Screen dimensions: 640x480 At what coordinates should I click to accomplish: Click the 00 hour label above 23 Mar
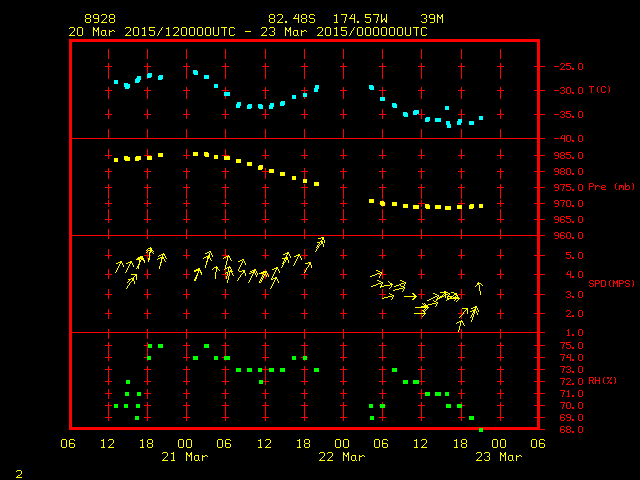pos(499,444)
